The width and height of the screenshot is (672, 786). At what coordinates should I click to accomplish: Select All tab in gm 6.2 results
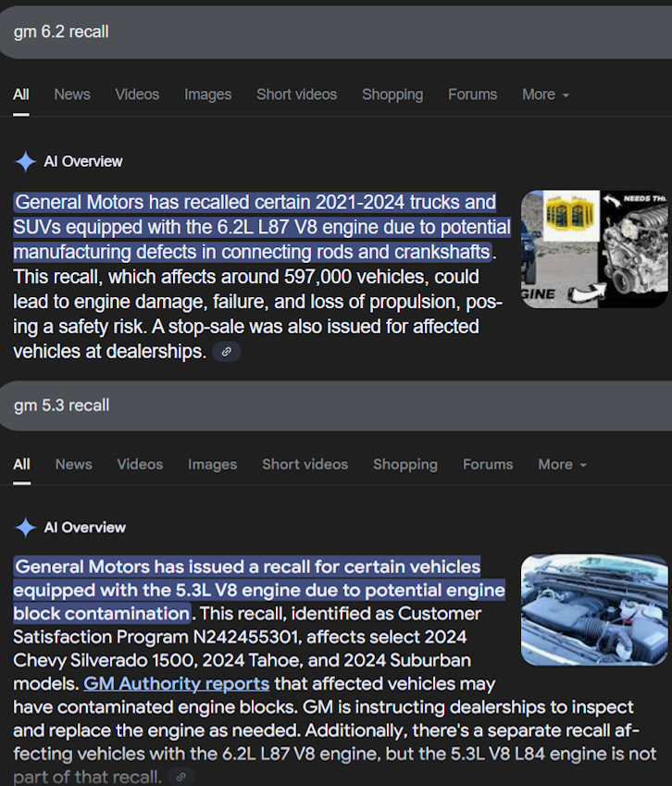click(21, 94)
